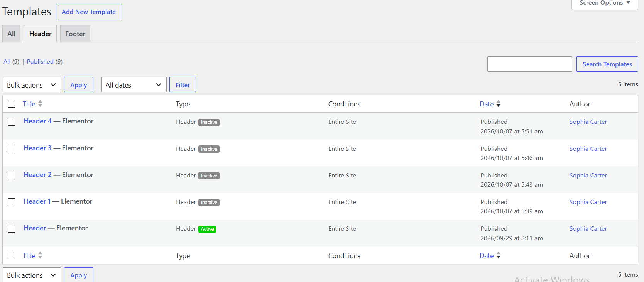Viewport: 644px width, 282px height.
Task: Filter by All (9) link
Action: [x=11, y=62]
